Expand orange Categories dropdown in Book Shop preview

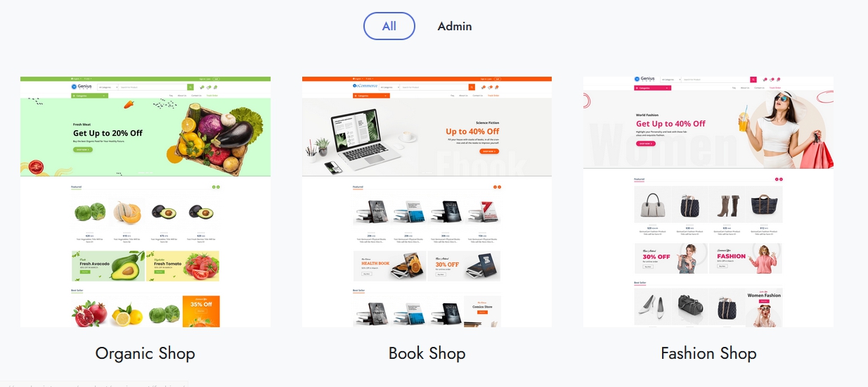[x=370, y=95]
